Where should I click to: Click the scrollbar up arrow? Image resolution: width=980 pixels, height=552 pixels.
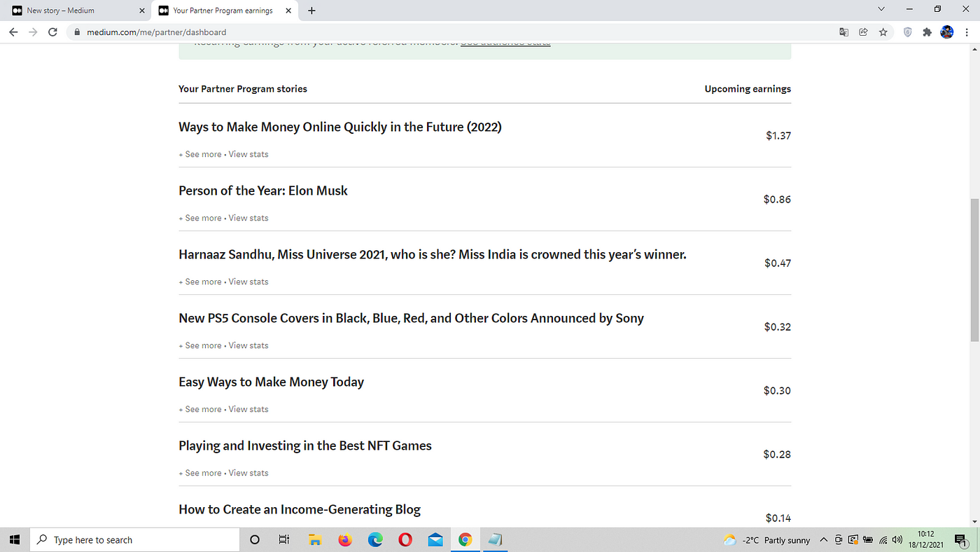pyautogui.click(x=974, y=48)
